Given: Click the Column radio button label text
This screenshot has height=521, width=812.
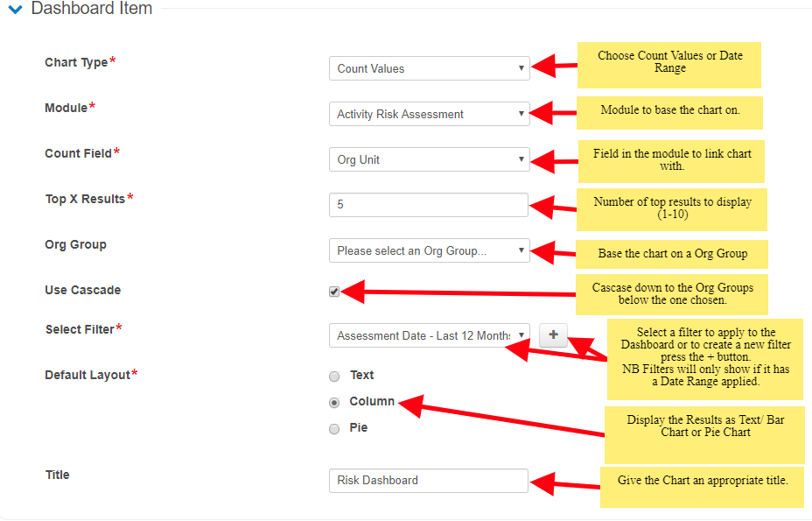Looking at the screenshot, I should (372, 401).
